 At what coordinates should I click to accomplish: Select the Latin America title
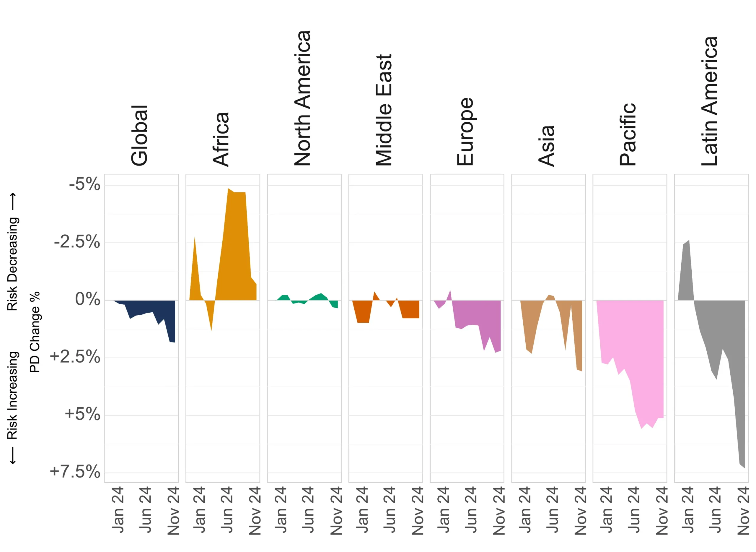[x=709, y=101]
